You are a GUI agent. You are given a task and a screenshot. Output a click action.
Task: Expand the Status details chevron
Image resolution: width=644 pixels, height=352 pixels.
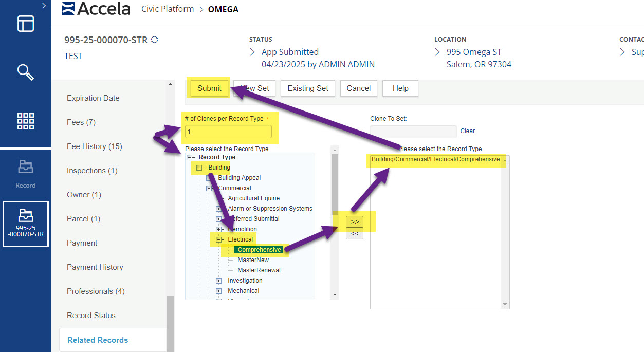(252, 52)
